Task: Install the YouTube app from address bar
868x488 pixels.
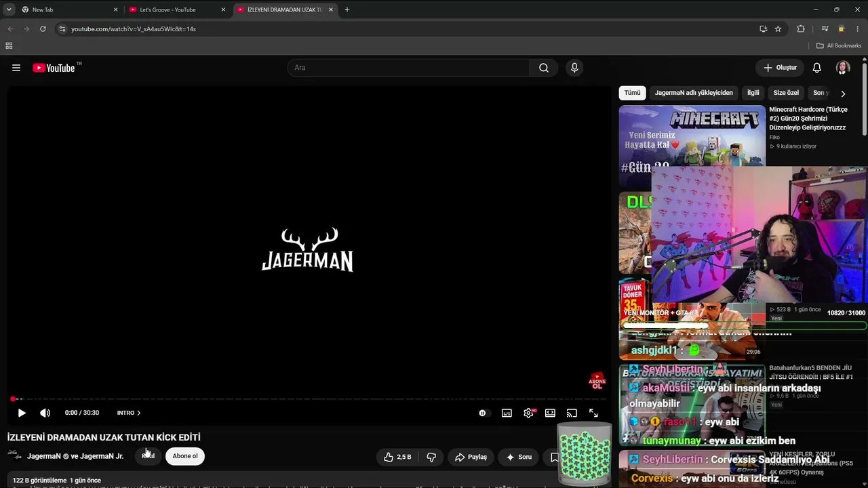Action: click(764, 29)
